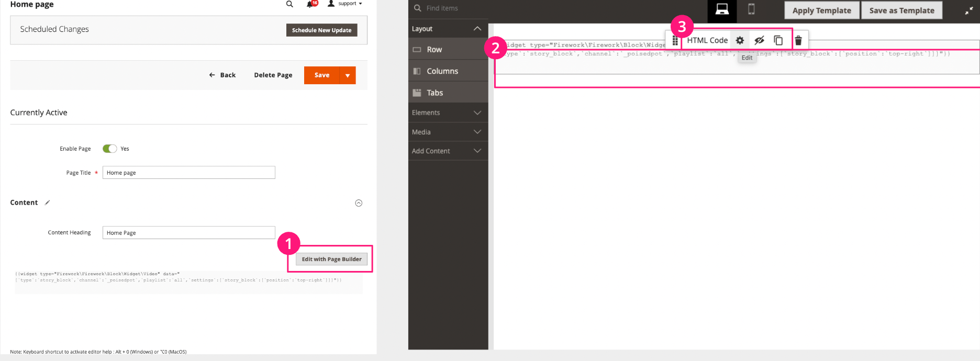
Task: Click the widget code preview in Content
Action: tap(188, 281)
